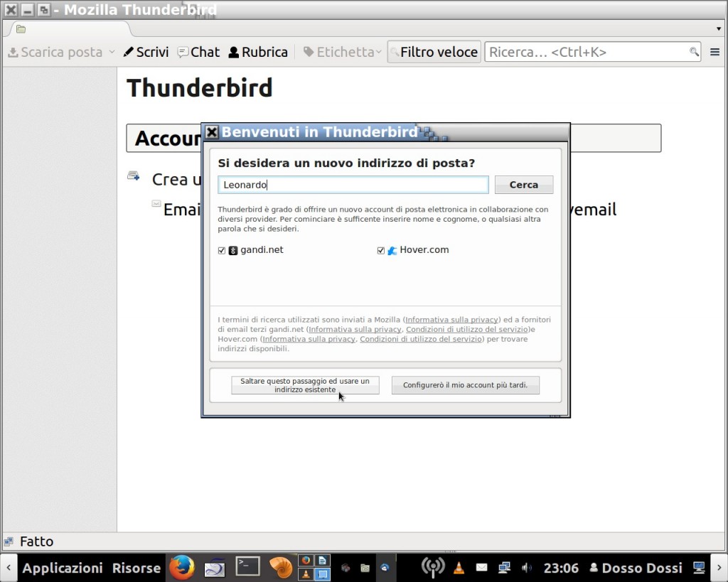Image resolution: width=728 pixels, height=582 pixels.
Task: Open the Rubrica address book
Action: (258, 52)
